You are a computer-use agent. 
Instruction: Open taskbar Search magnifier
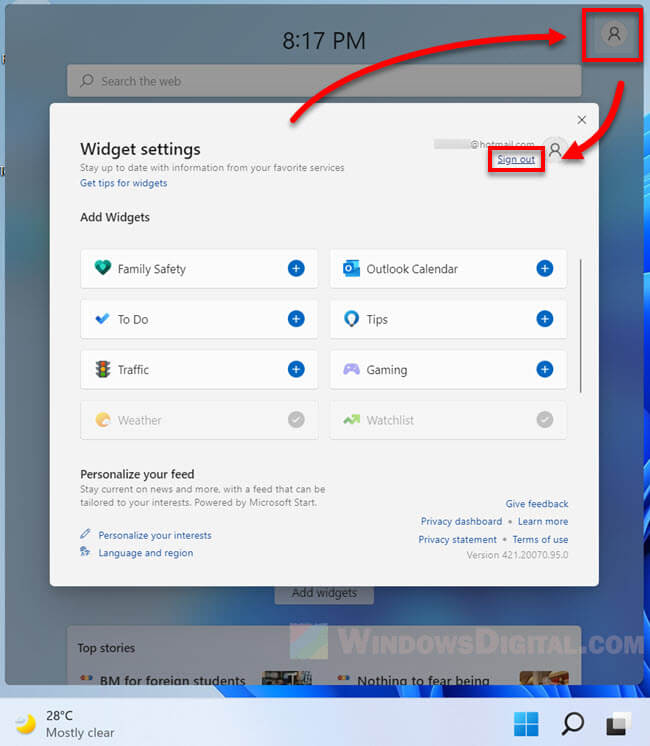coord(572,724)
